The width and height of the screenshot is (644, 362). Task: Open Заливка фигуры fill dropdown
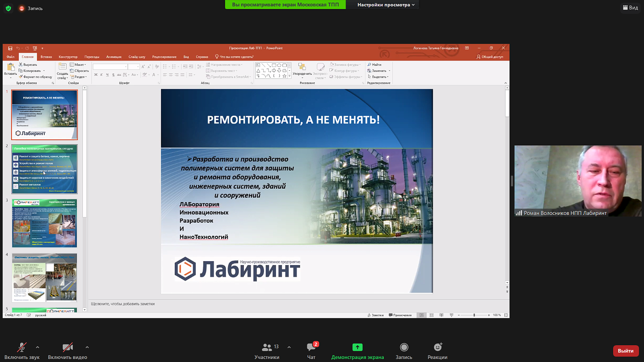pos(346,65)
